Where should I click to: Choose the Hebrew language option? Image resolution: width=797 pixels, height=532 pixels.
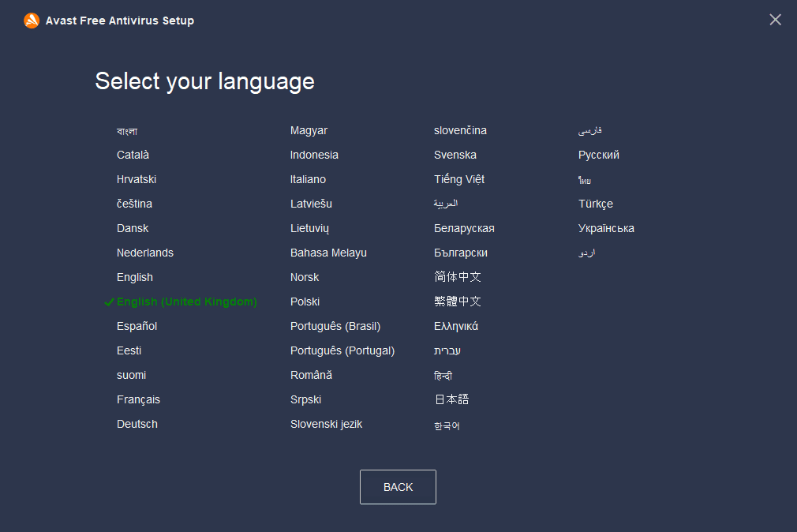447,350
